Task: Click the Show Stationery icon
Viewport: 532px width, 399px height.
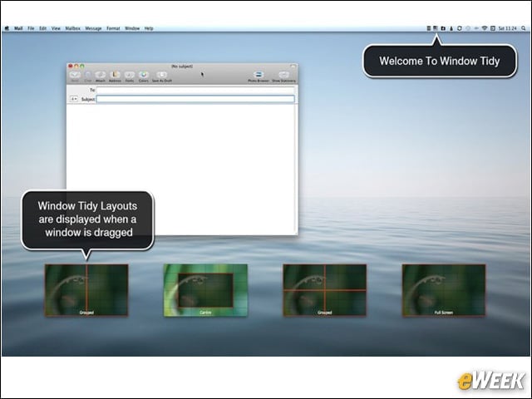Action: [283, 76]
